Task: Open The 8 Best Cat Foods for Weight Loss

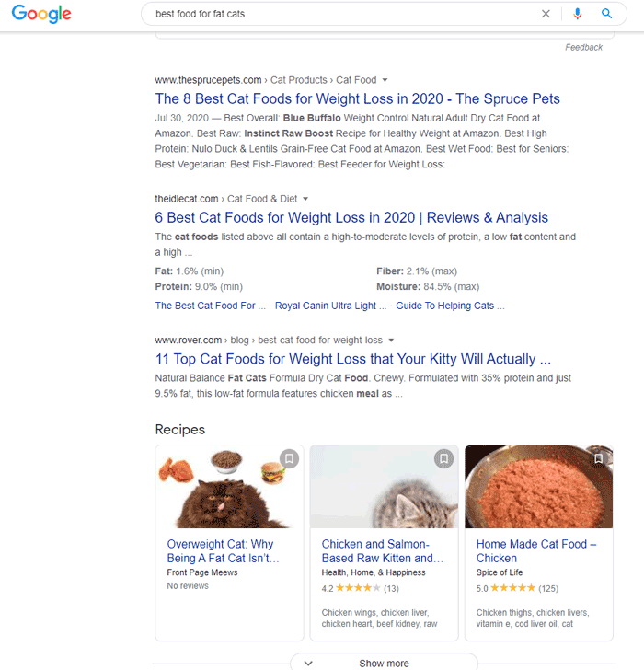Action: (357, 99)
